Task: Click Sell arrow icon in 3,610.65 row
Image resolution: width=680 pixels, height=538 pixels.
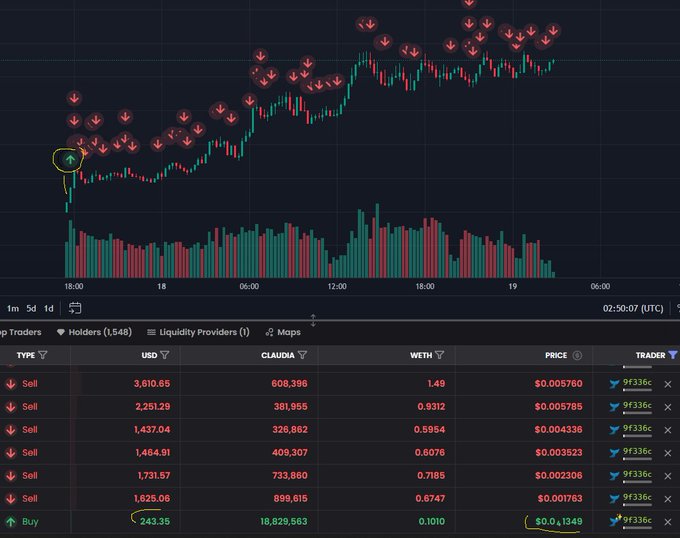Action: pyautogui.click(x=11, y=384)
